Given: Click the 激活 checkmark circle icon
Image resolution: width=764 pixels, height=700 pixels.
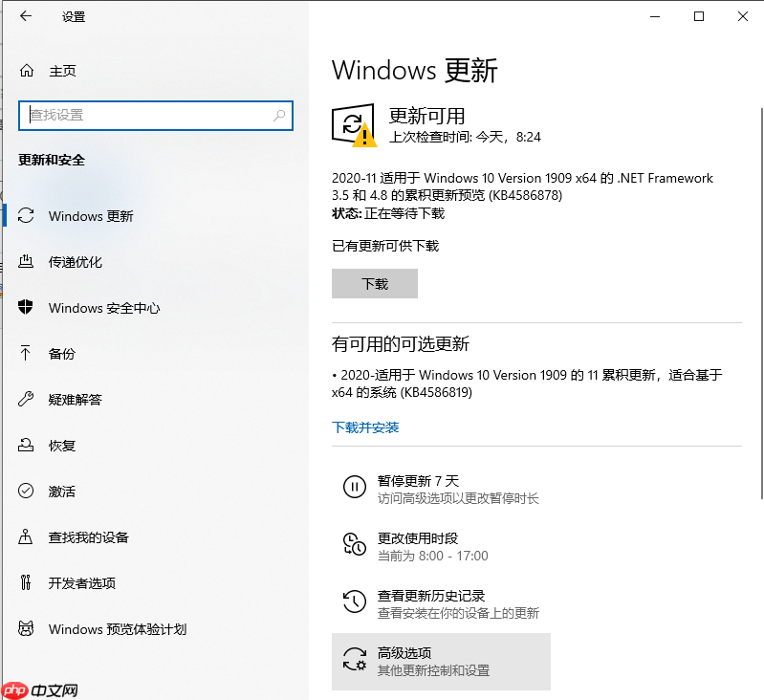Looking at the screenshot, I should (x=26, y=491).
